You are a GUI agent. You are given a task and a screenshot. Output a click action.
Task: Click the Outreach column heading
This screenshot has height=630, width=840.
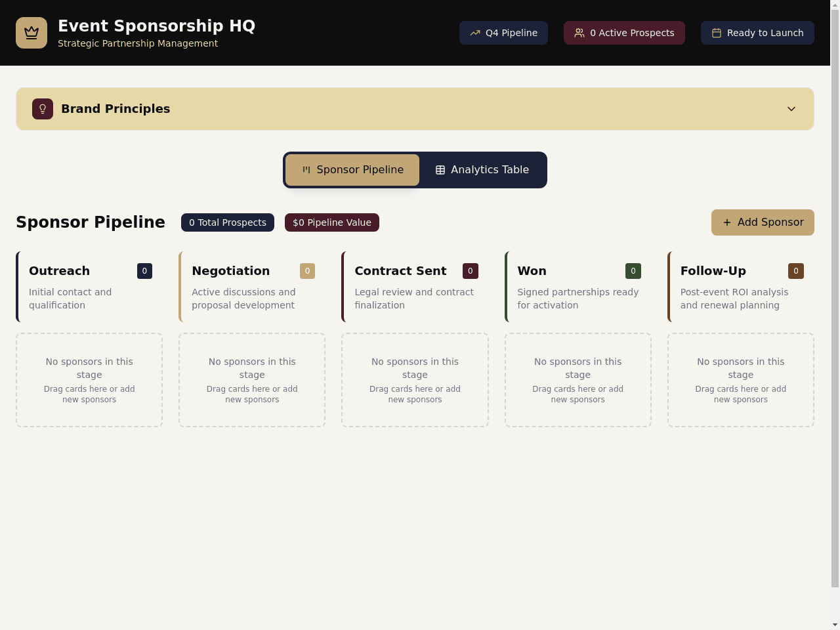click(59, 271)
